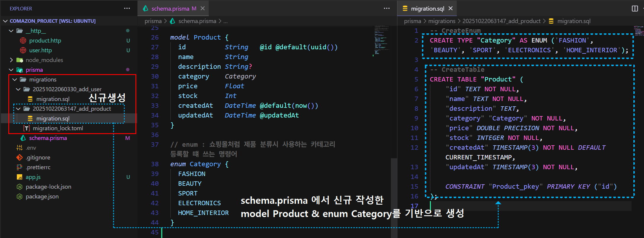Click line number 30 in schema.prisma gutter
This screenshot has width=644, height=238.
(155, 76)
